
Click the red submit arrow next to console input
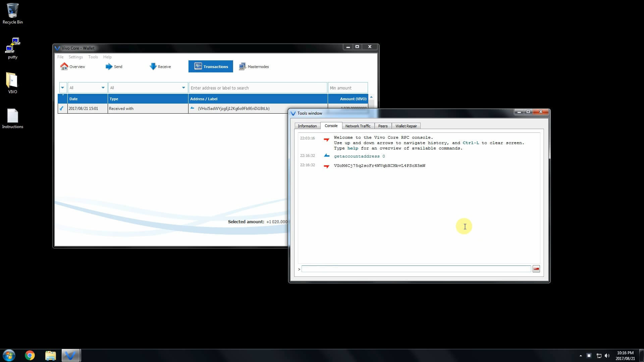click(x=536, y=269)
